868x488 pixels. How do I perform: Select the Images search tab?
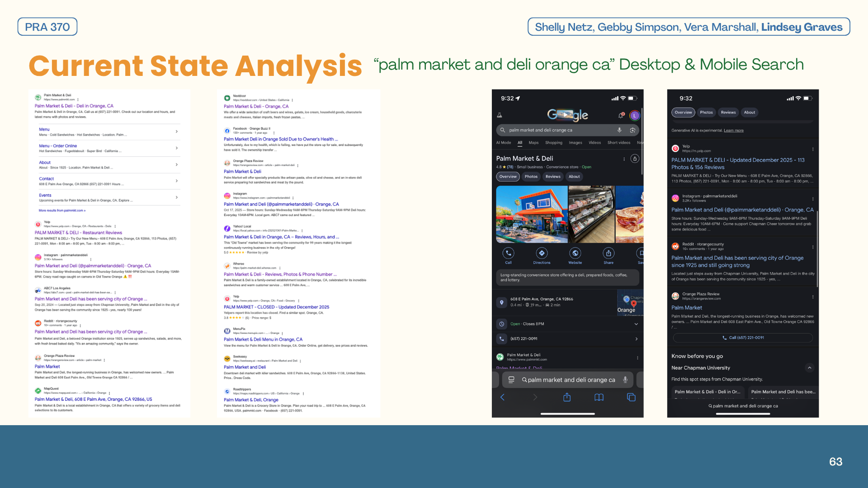(576, 143)
